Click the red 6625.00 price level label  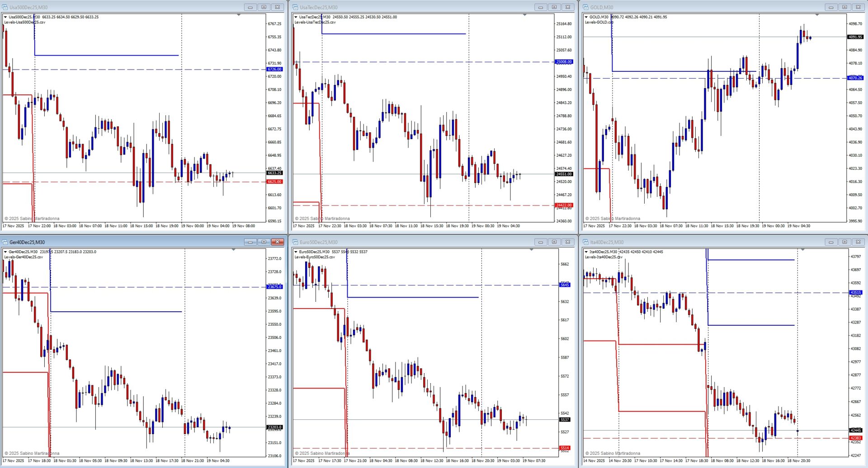[x=274, y=182]
